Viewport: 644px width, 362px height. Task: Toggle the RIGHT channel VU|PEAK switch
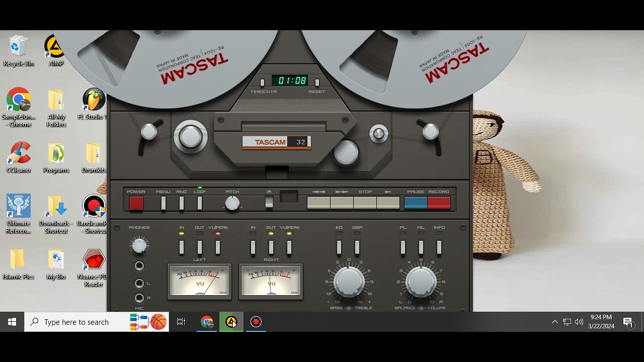coord(289,247)
